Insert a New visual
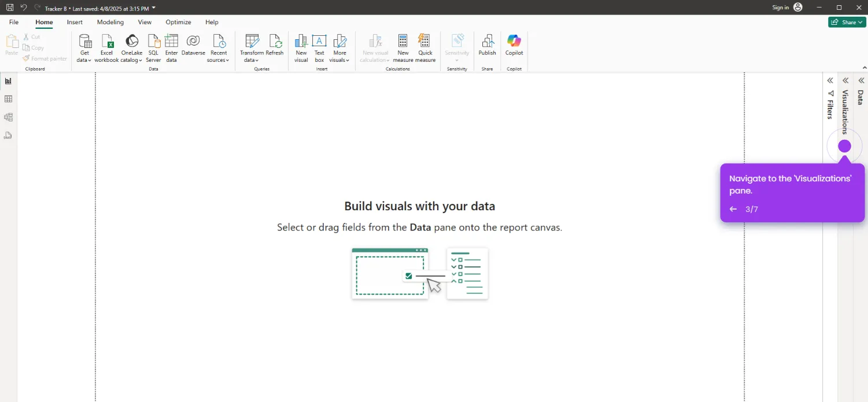This screenshot has width=868, height=402. click(301, 49)
